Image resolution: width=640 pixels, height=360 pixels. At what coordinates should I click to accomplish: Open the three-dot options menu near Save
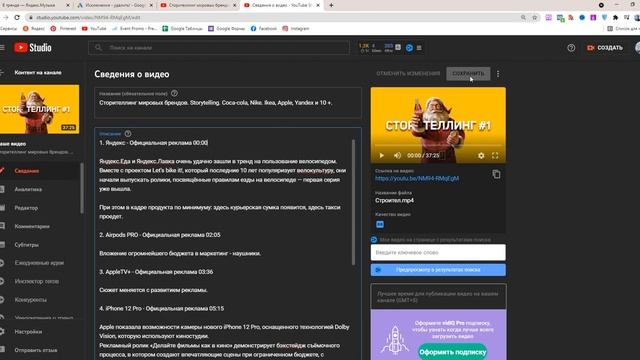[498, 74]
